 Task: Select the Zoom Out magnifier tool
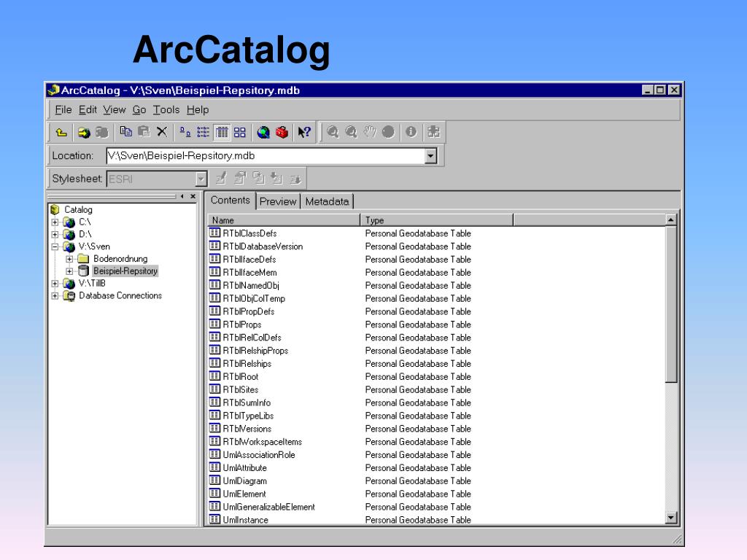[x=351, y=132]
